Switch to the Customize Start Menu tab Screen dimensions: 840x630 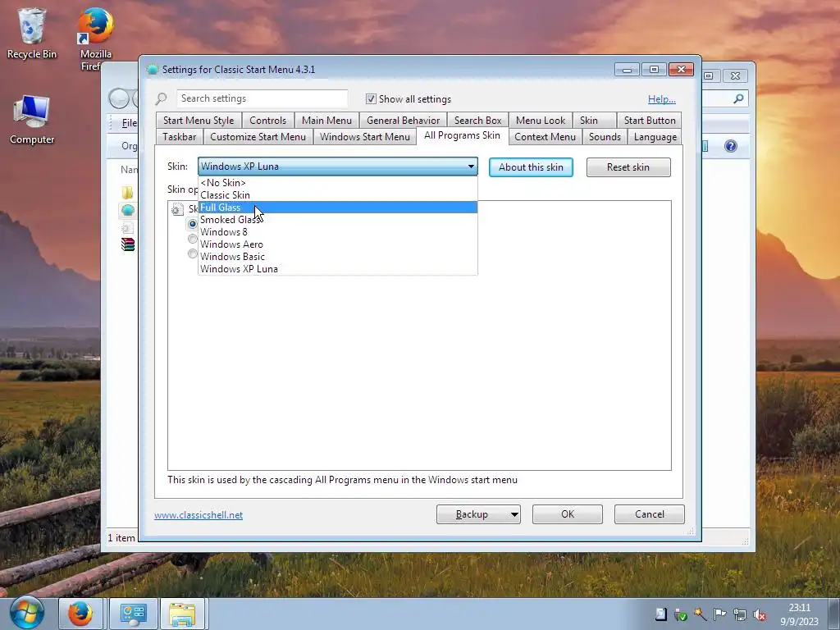pos(258,137)
